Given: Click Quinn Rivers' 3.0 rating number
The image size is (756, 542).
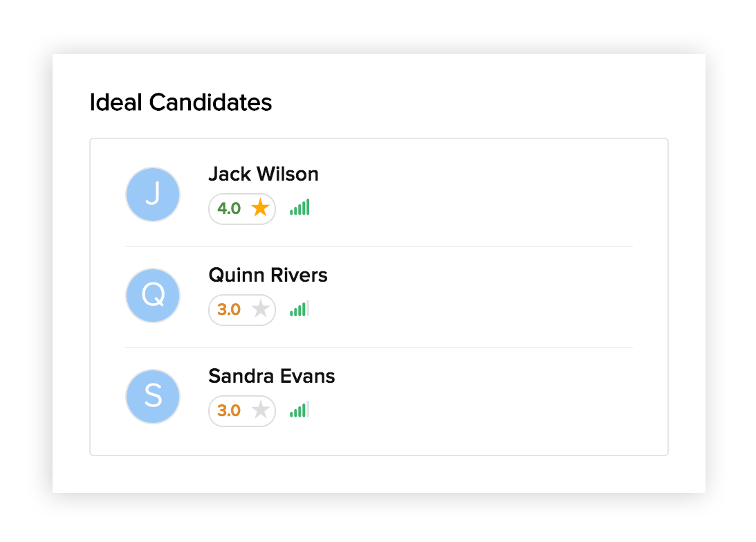Looking at the screenshot, I should click(x=229, y=309).
